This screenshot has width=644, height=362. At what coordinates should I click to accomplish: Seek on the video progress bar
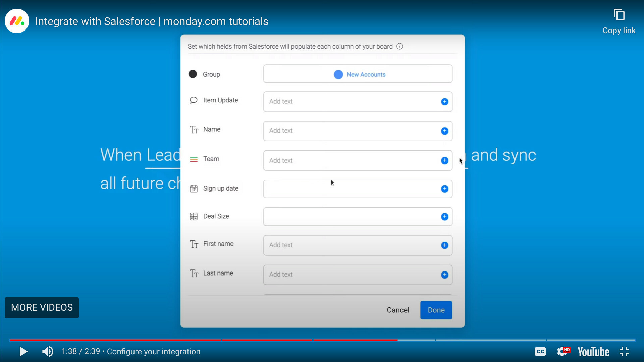[x=322, y=340]
